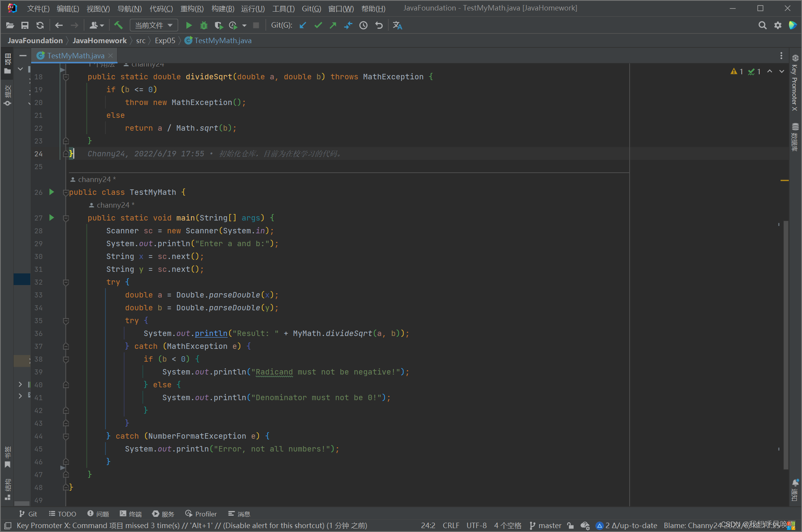Click the master branch status widget
The width and height of the screenshot is (802, 532).
pyautogui.click(x=546, y=525)
